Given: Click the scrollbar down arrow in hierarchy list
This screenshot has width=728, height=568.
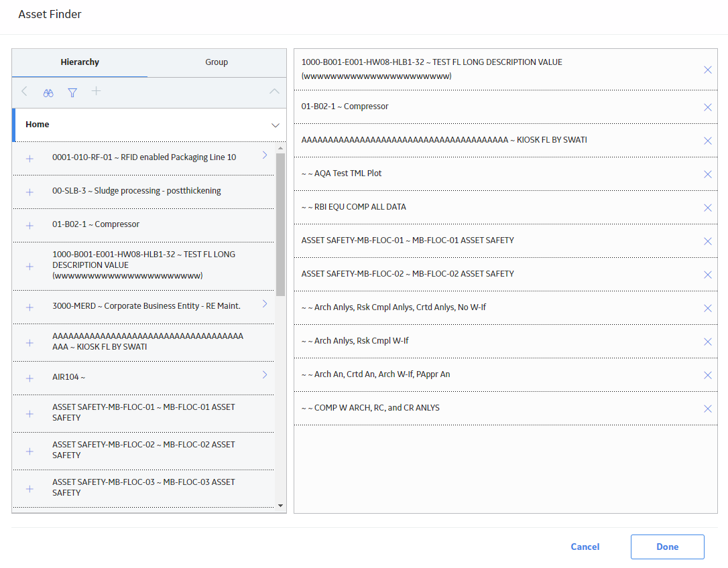Looking at the screenshot, I should (x=280, y=505).
